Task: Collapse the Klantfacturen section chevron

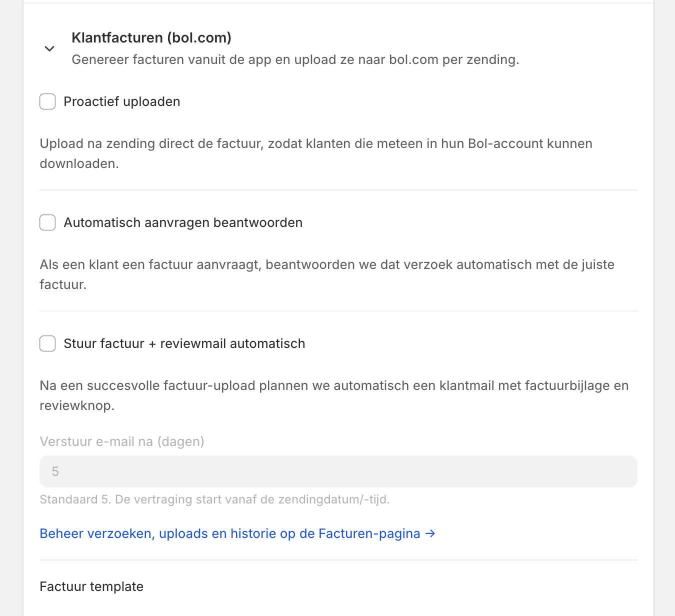Action: (49, 48)
